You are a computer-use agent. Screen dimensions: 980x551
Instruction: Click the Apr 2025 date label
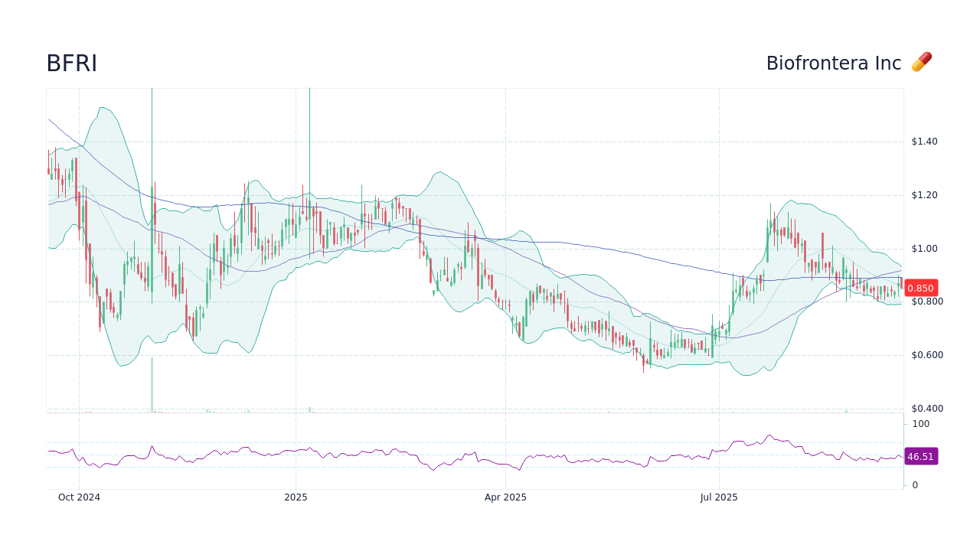point(505,497)
